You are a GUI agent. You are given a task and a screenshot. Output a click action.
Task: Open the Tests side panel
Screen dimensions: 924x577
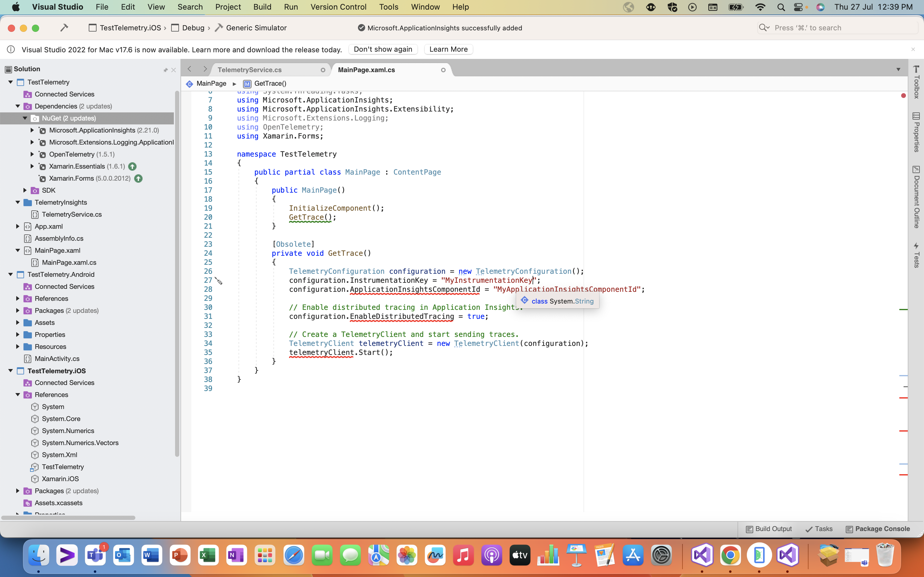coord(916,255)
